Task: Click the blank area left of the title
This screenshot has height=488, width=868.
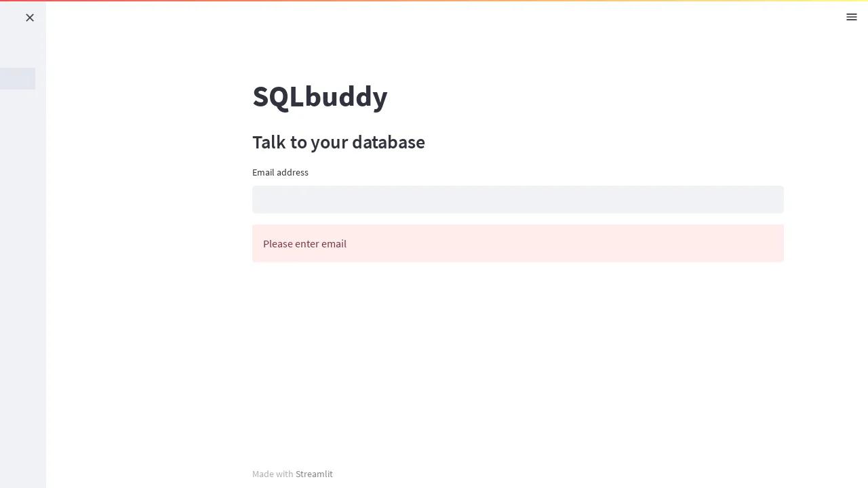Action: point(149,97)
